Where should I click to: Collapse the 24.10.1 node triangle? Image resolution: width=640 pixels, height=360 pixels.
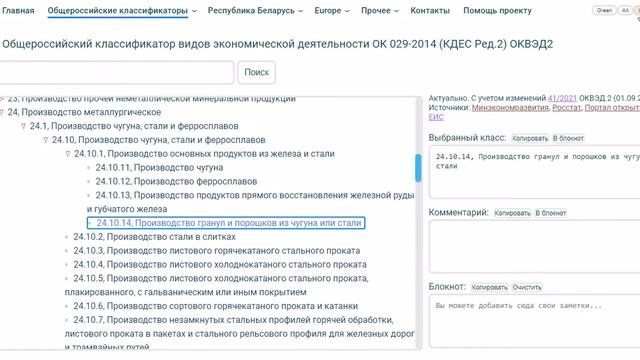pyautogui.click(x=68, y=154)
